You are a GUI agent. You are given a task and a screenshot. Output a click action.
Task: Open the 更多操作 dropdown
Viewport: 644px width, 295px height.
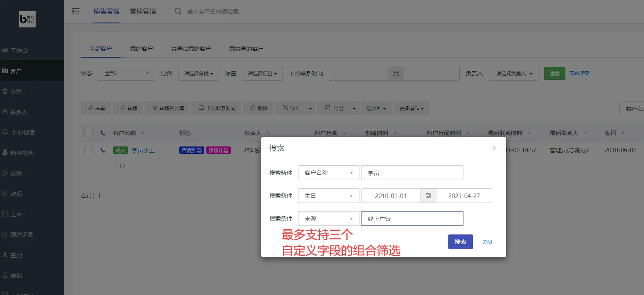point(411,108)
